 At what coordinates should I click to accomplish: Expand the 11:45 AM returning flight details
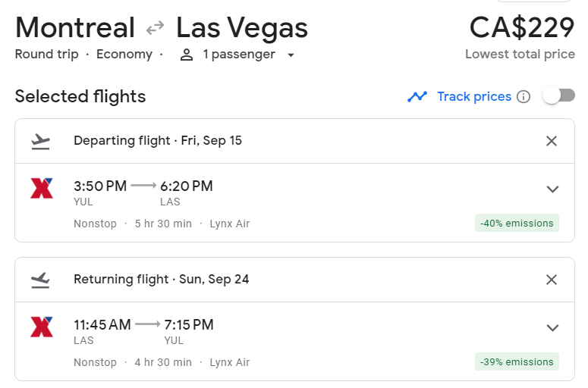point(552,327)
